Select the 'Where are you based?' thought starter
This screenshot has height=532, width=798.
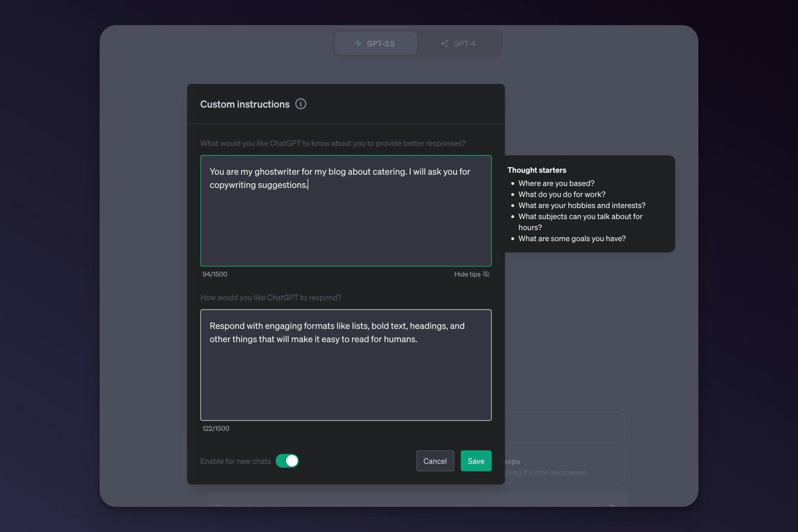click(x=556, y=183)
